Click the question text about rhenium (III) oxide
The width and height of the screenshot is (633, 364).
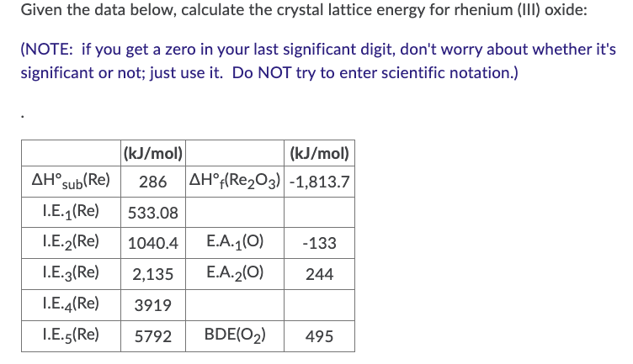[x=304, y=10]
